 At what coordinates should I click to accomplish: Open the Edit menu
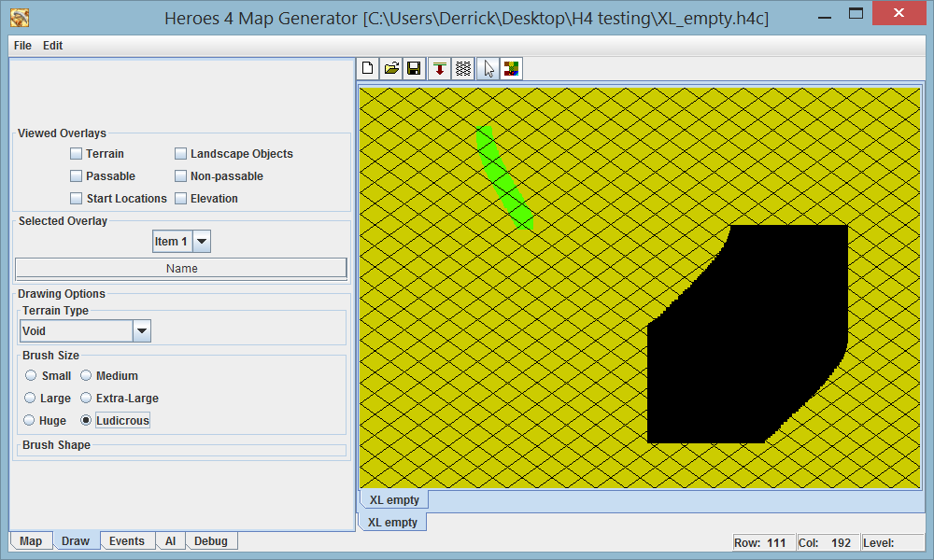click(x=52, y=45)
